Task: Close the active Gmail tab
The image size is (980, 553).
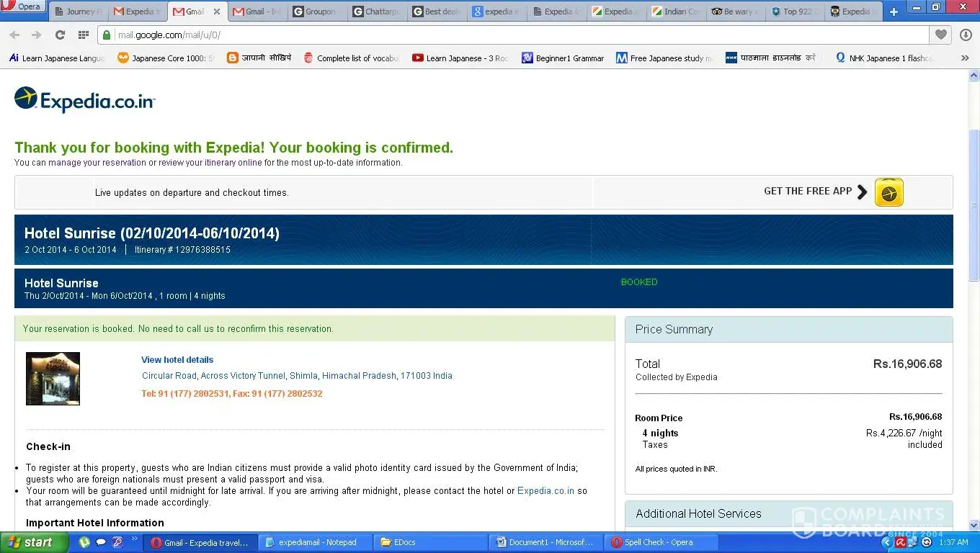Action: pos(216,12)
